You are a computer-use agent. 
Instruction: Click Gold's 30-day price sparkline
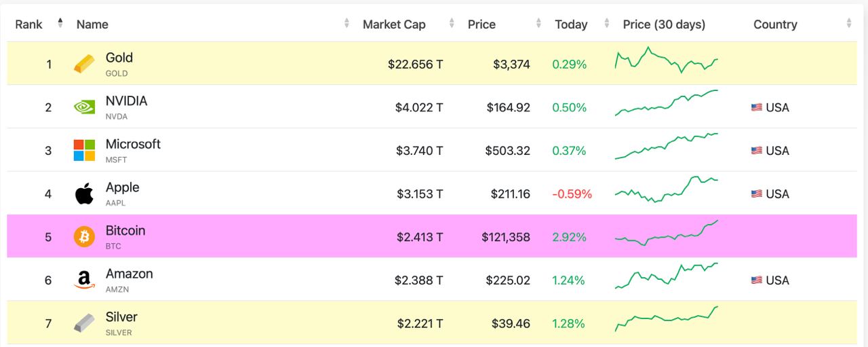coord(667,60)
